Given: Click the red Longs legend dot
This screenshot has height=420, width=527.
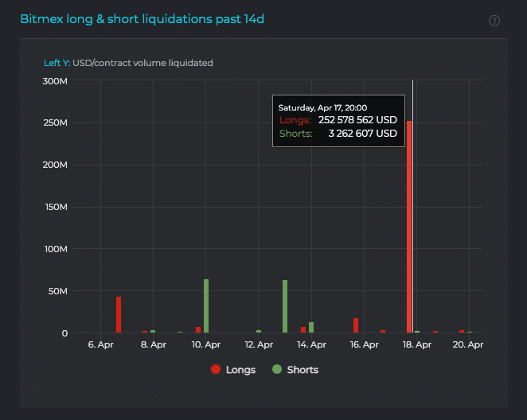Looking at the screenshot, I should 216,369.
